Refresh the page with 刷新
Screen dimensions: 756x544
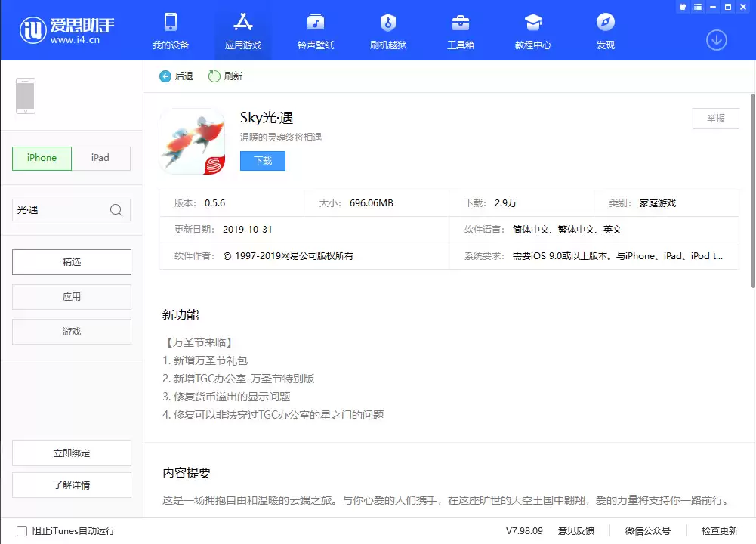pos(225,76)
